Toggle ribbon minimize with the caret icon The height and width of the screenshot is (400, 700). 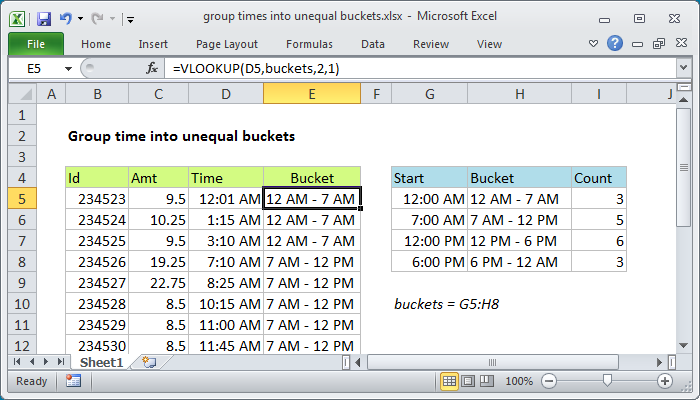593,44
